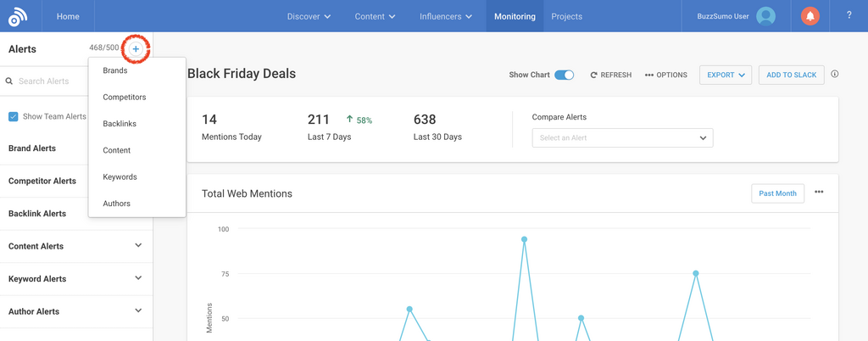
Task: Click the help question mark icon
Action: coord(849,16)
